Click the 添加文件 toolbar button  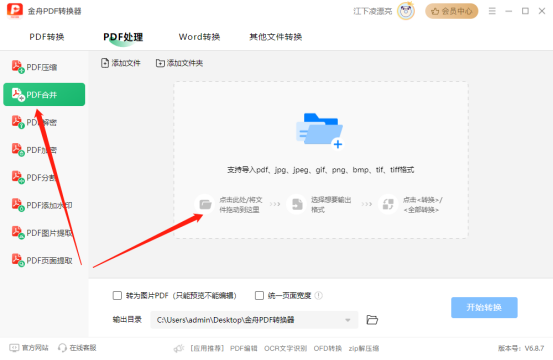[x=121, y=63]
